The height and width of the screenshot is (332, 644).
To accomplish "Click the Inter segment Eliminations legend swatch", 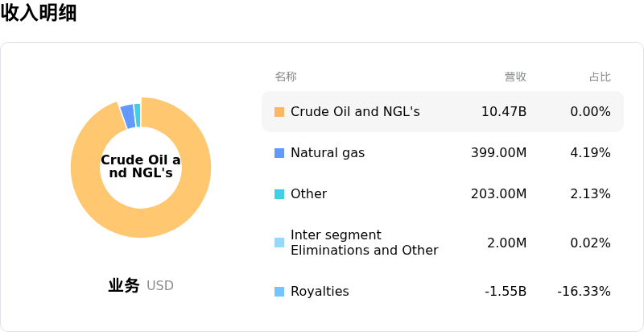I will coord(279,243).
